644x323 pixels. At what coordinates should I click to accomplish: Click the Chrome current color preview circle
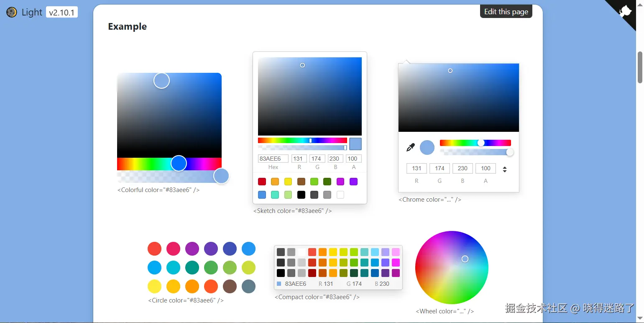[427, 147]
